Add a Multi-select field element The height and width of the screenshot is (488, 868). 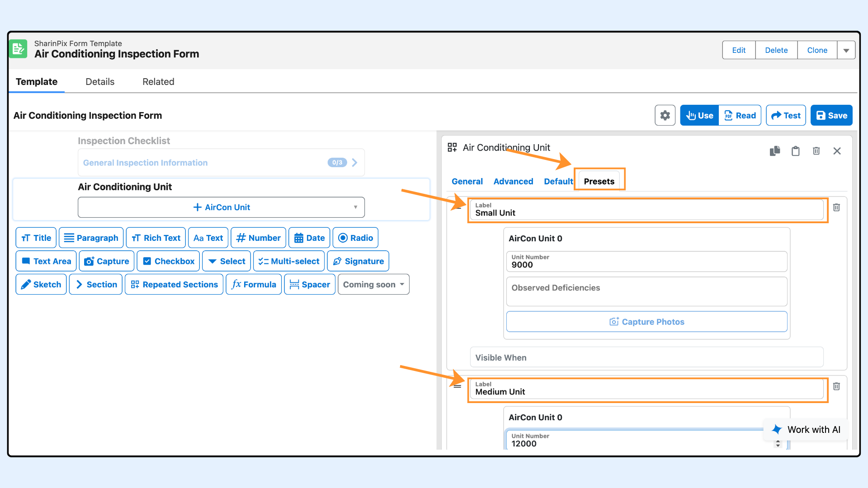289,261
